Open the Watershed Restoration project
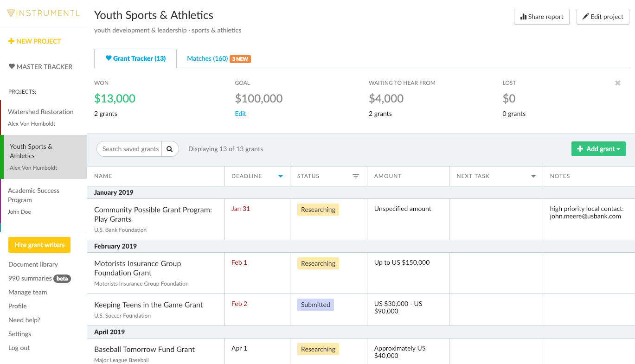Screen dimensions: 635x364 41,112
